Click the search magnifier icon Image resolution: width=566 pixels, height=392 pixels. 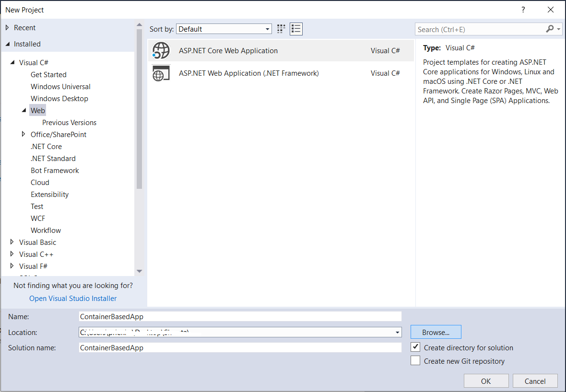pos(549,29)
